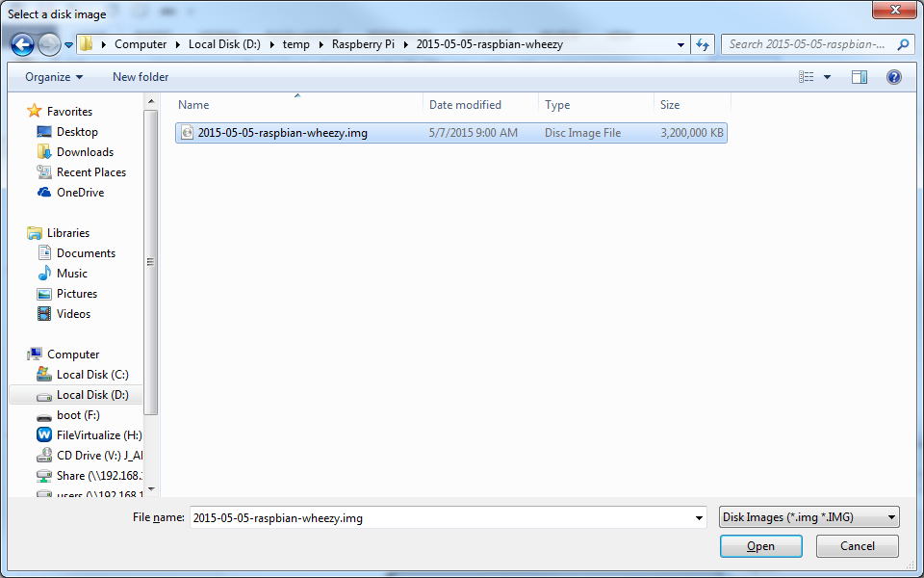The width and height of the screenshot is (924, 578).
Task: Select Local Disk (C:) in tree
Action: [x=91, y=375]
